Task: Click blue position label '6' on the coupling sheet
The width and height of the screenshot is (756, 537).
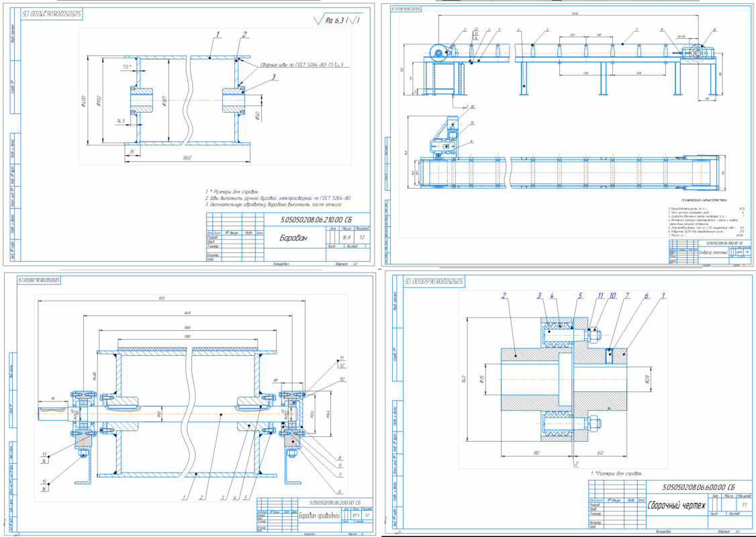Action: click(x=647, y=295)
